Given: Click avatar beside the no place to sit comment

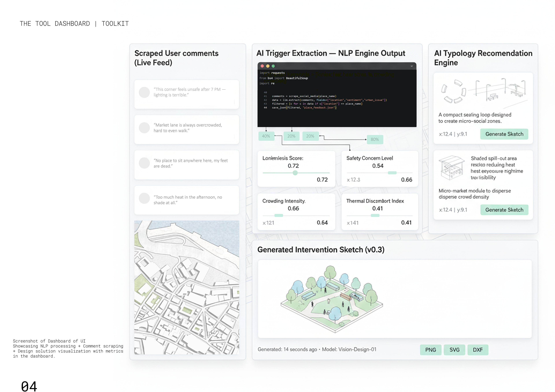Looking at the screenshot, I should point(144,163).
